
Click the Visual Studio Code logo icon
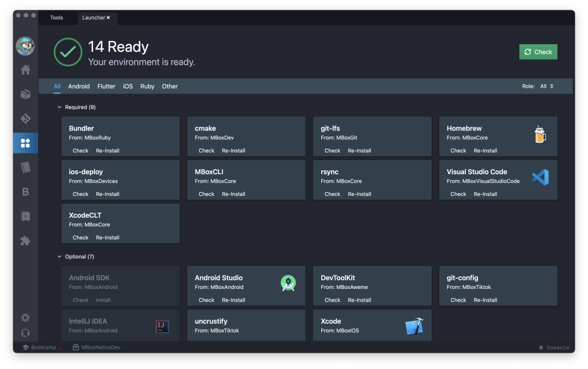(541, 177)
